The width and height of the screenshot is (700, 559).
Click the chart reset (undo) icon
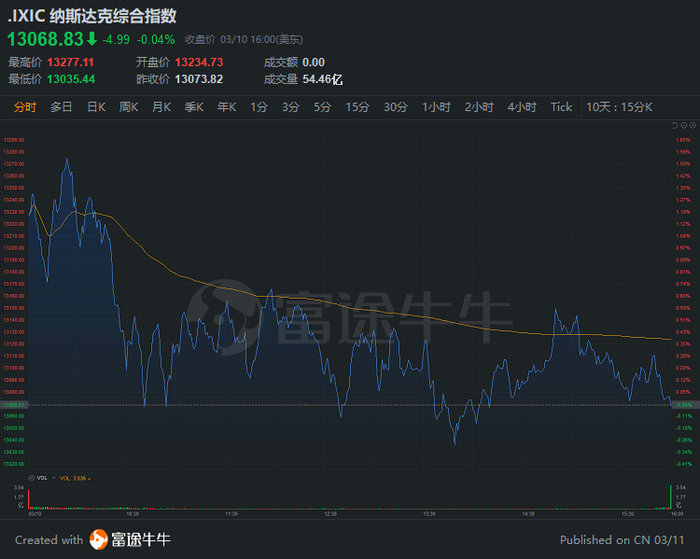click(x=675, y=125)
